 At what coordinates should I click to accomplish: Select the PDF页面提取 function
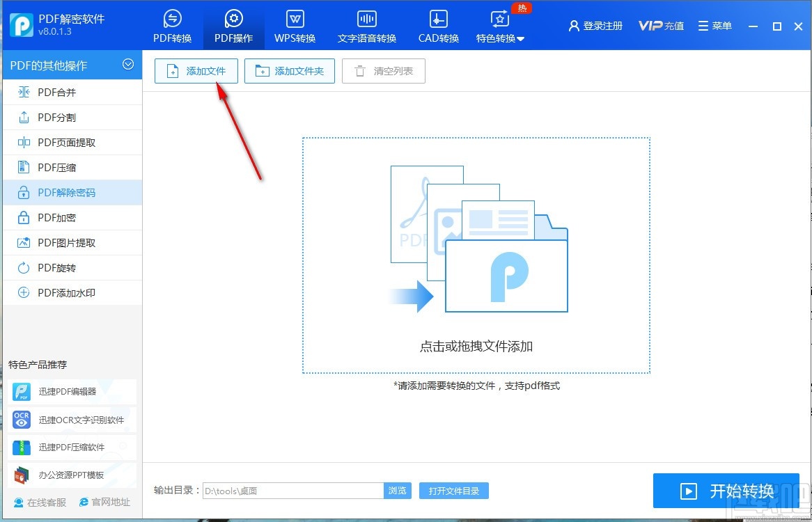[x=64, y=142]
